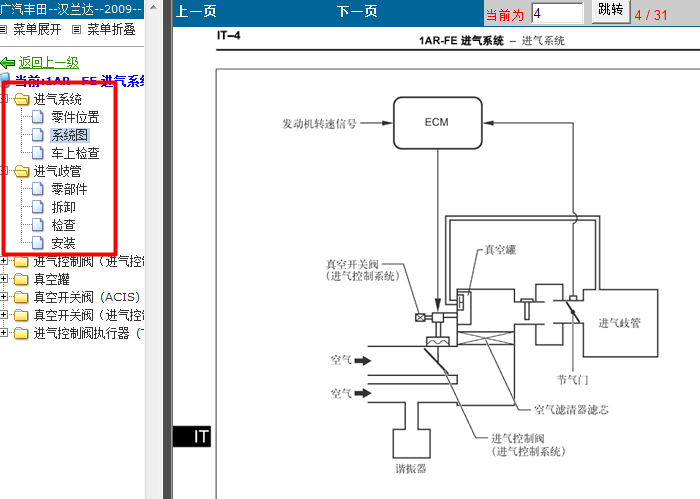The image size is (700, 499).
Task: Open the 返回上一级 link
Action: click(x=49, y=62)
